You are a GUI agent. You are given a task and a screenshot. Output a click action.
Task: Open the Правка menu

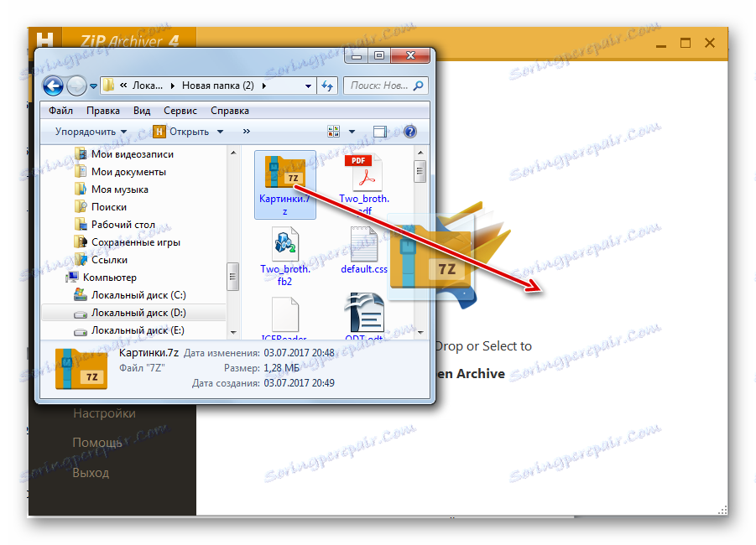103,111
